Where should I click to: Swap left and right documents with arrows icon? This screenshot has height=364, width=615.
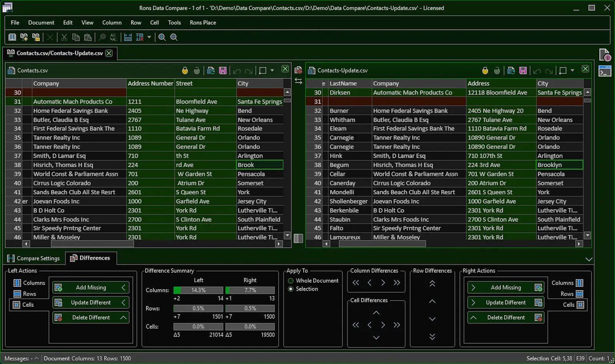(298, 81)
